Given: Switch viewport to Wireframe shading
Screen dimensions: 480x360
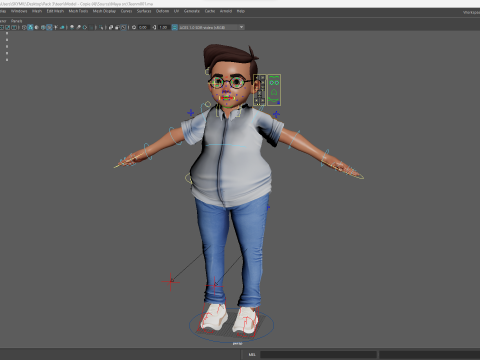Looking at the screenshot, I should click(x=24, y=27).
